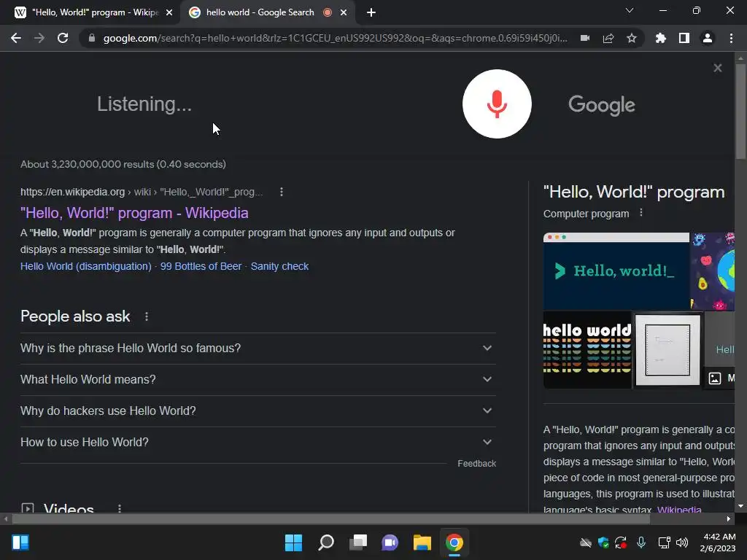
Task: Open the Extensions puzzle icon
Action: tap(660, 38)
